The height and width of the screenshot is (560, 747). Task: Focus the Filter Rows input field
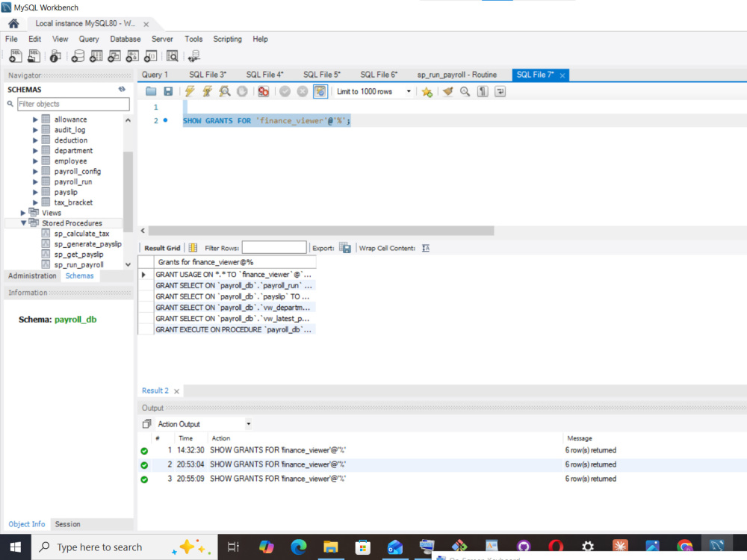point(274,248)
